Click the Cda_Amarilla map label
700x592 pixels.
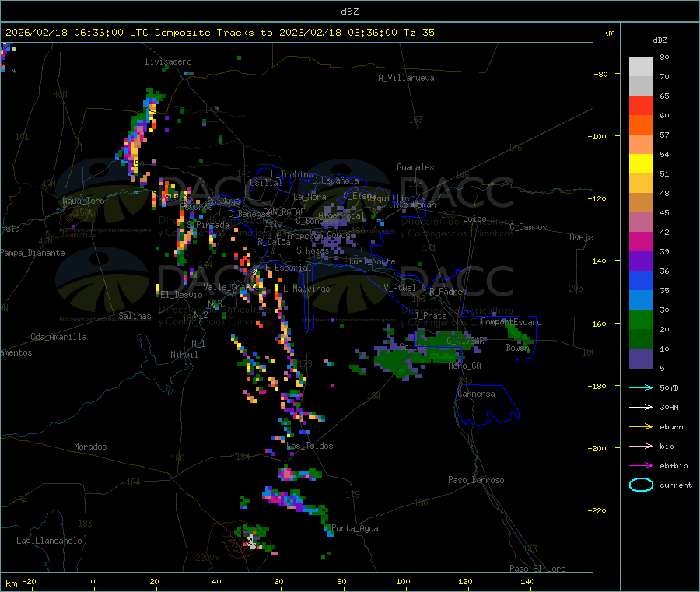[58, 337]
